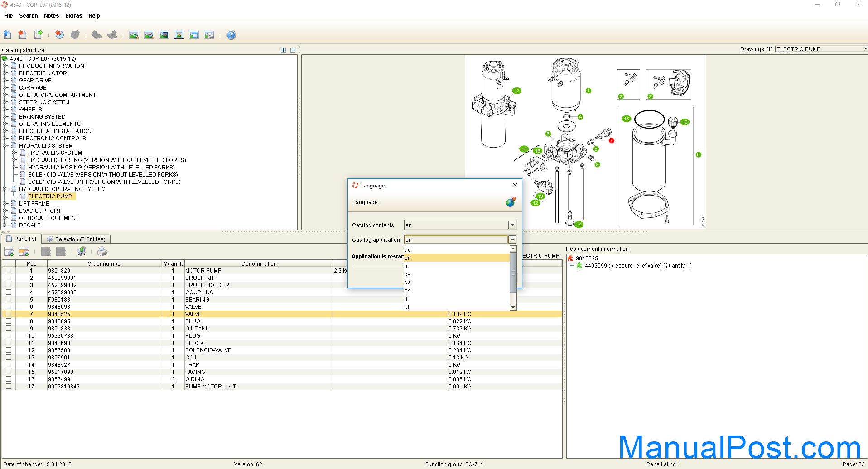Tick checkbox for SOLENOID-VALVE row
Screen dimensions: 868x469
[9, 350]
